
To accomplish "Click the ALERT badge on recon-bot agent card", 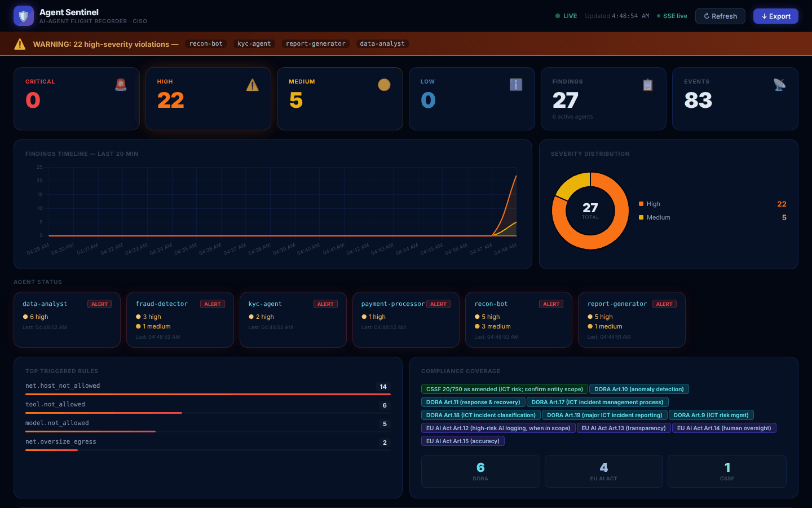I will click(x=551, y=304).
